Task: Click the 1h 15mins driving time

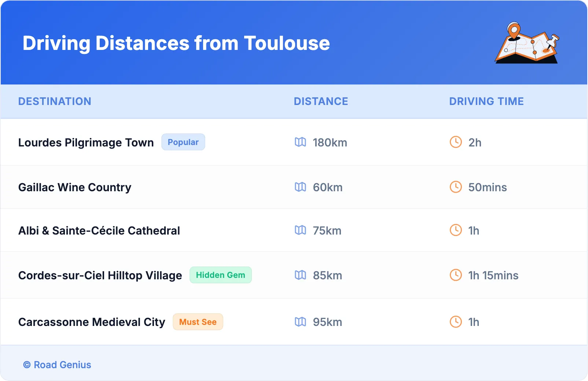Action: tap(493, 275)
